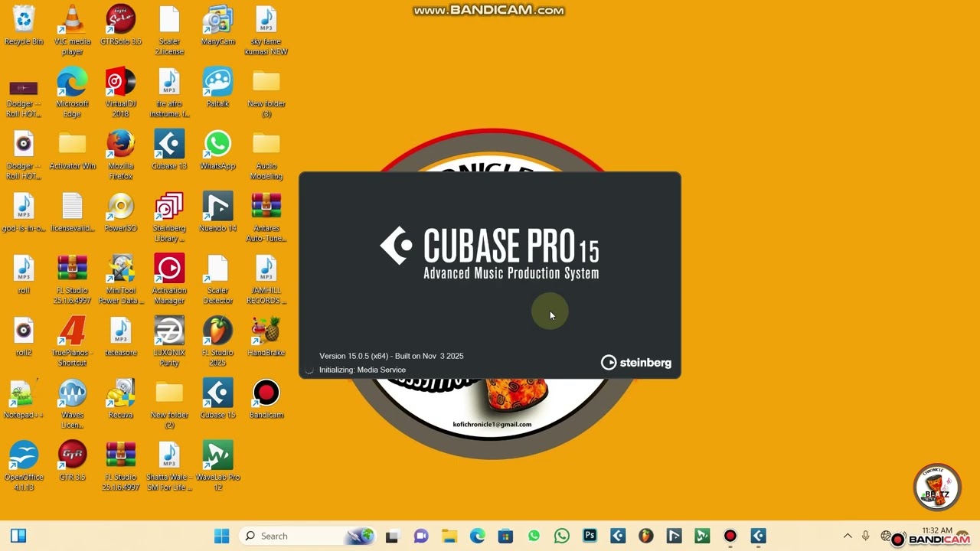Open Microsoft Store from the taskbar
This screenshot has height=551, width=980.
pyautogui.click(x=505, y=536)
